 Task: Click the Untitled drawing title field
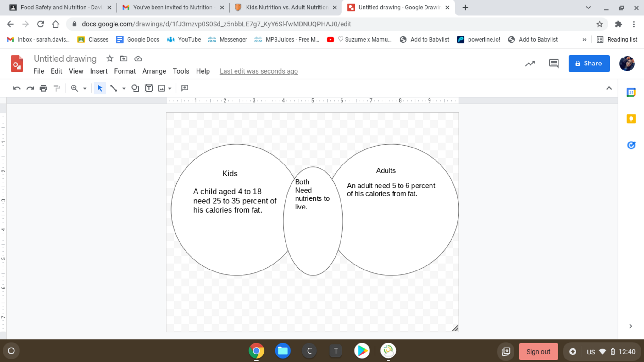pyautogui.click(x=65, y=59)
